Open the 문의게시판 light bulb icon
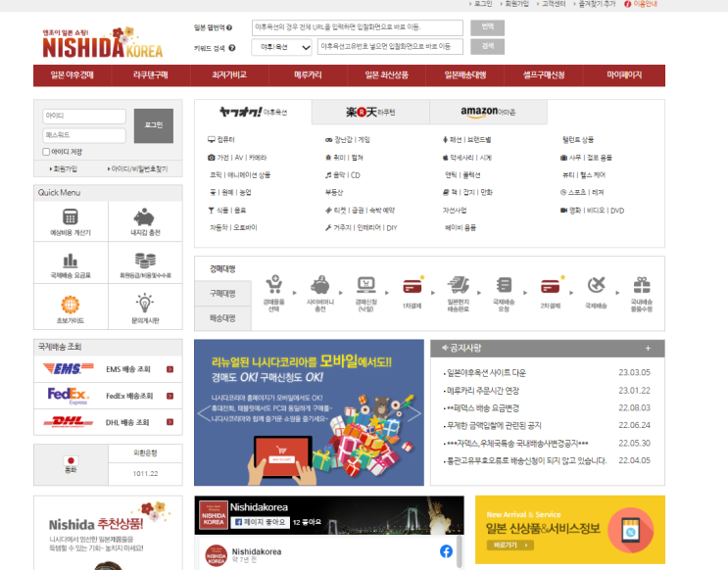This screenshot has height=570, width=728. [x=145, y=303]
